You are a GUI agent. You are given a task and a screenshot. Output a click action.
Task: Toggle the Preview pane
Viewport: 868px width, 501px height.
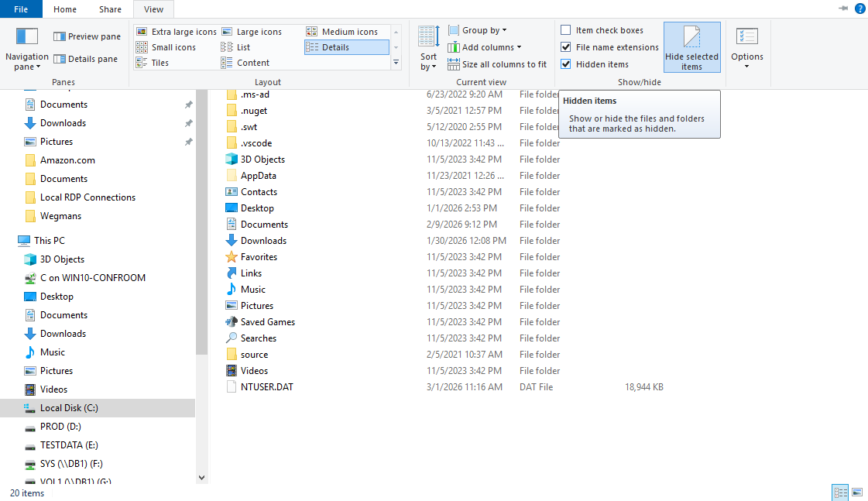87,36
